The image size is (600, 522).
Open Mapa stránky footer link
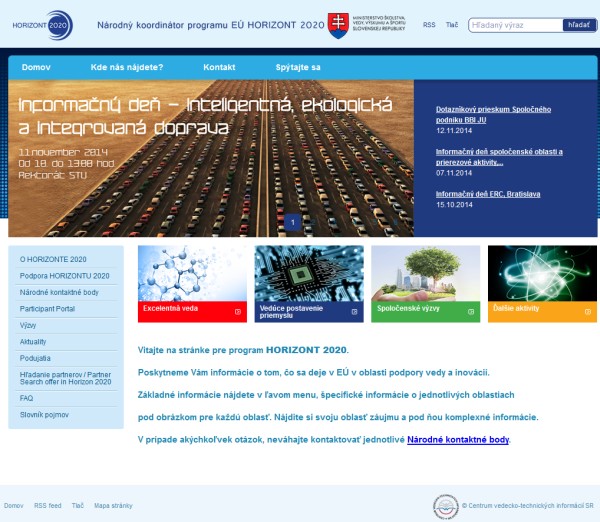(113, 506)
